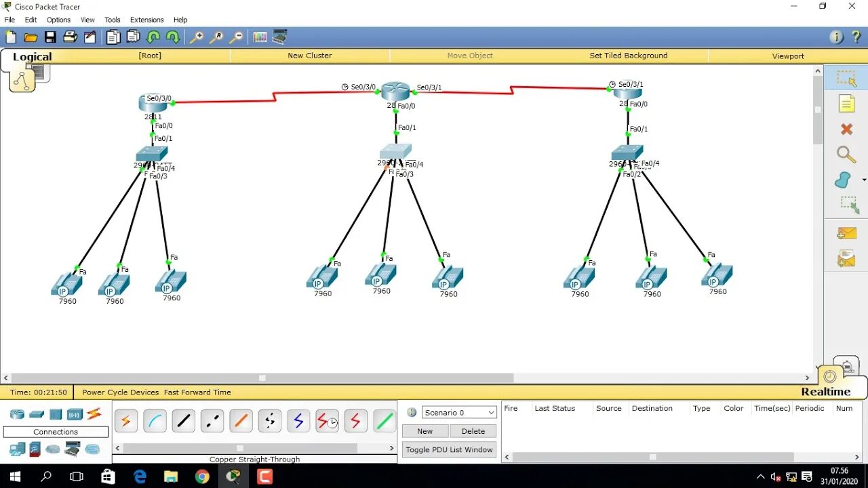Screen dimensions: 868x488
Task: Select the Hubs device category icon
Action: (x=56, y=414)
